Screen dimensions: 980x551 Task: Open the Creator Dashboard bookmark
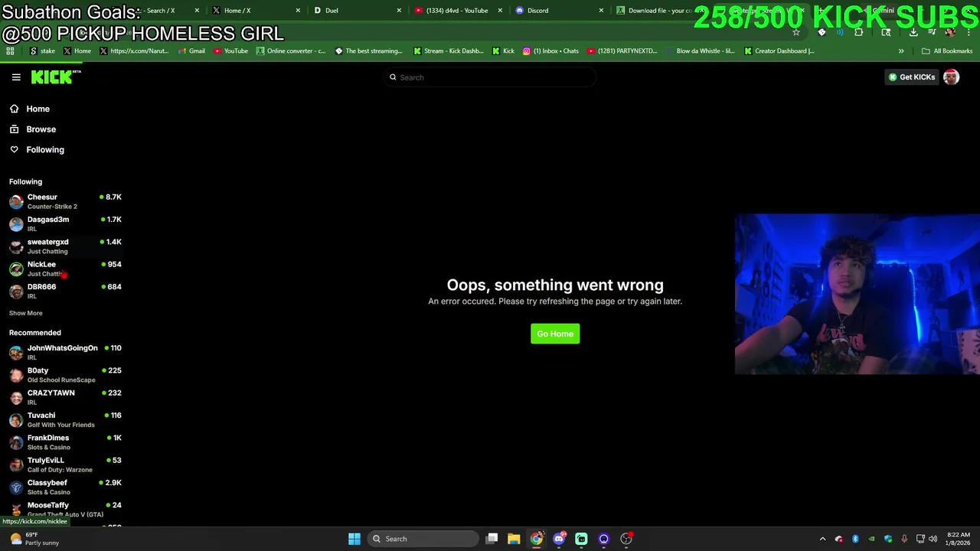(779, 51)
